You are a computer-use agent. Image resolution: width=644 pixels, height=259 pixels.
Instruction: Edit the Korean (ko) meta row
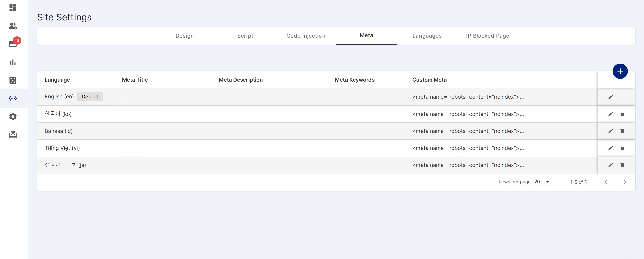[611, 114]
